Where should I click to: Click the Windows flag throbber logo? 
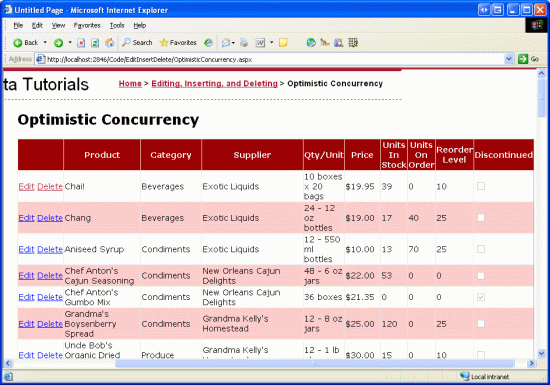coord(537,25)
